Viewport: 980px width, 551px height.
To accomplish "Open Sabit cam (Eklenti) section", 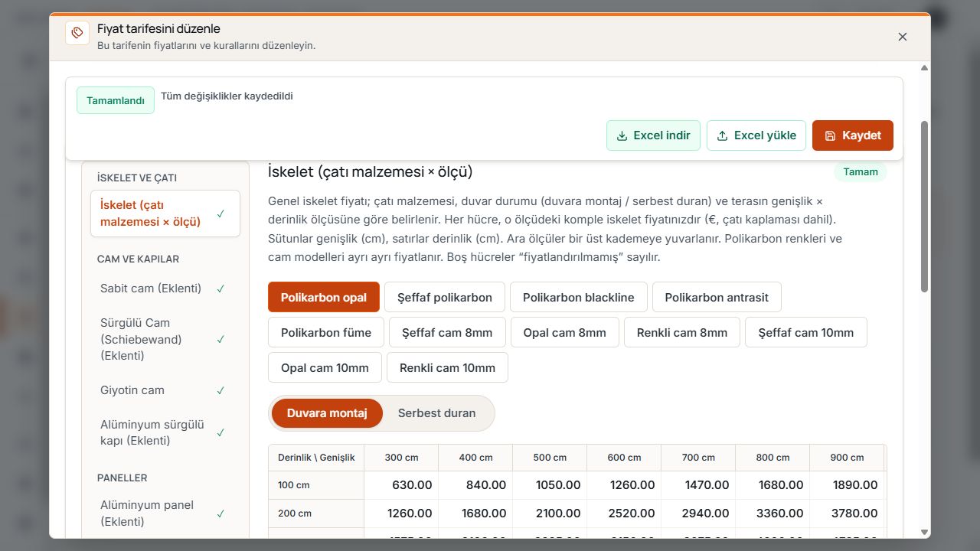I will (165, 289).
